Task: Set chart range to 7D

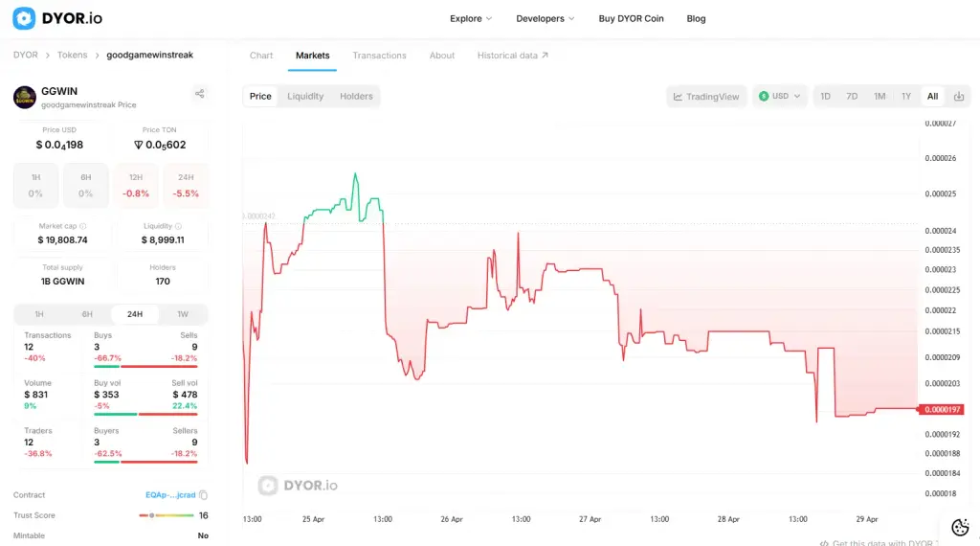Action: pos(852,97)
